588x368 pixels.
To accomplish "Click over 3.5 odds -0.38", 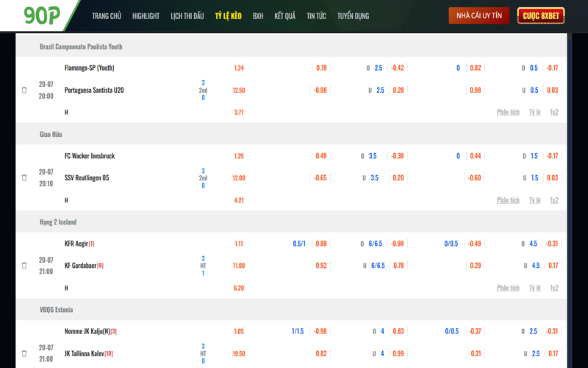I will (x=397, y=156).
